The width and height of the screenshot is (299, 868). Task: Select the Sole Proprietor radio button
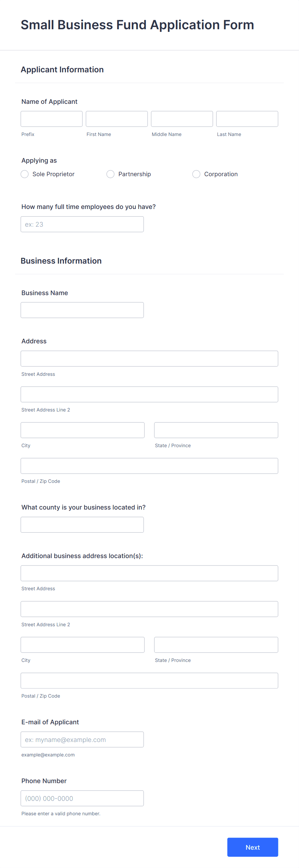24,174
